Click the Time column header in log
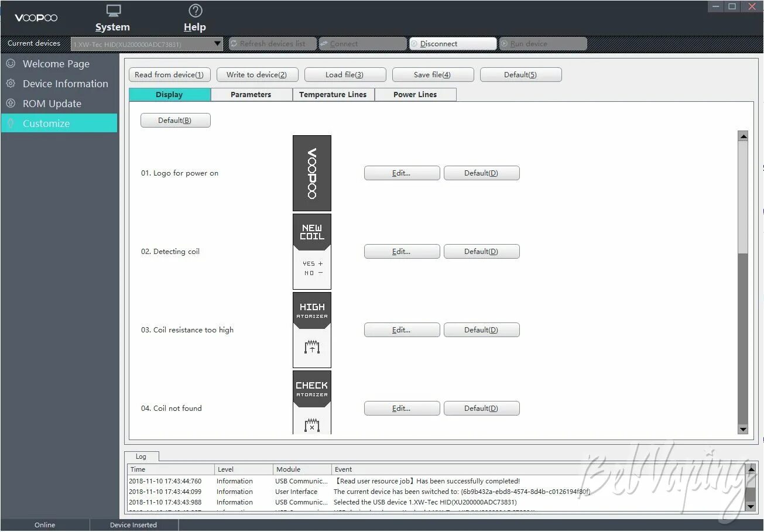This screenshot has height=532, width=764. click(x=172, y=469)
